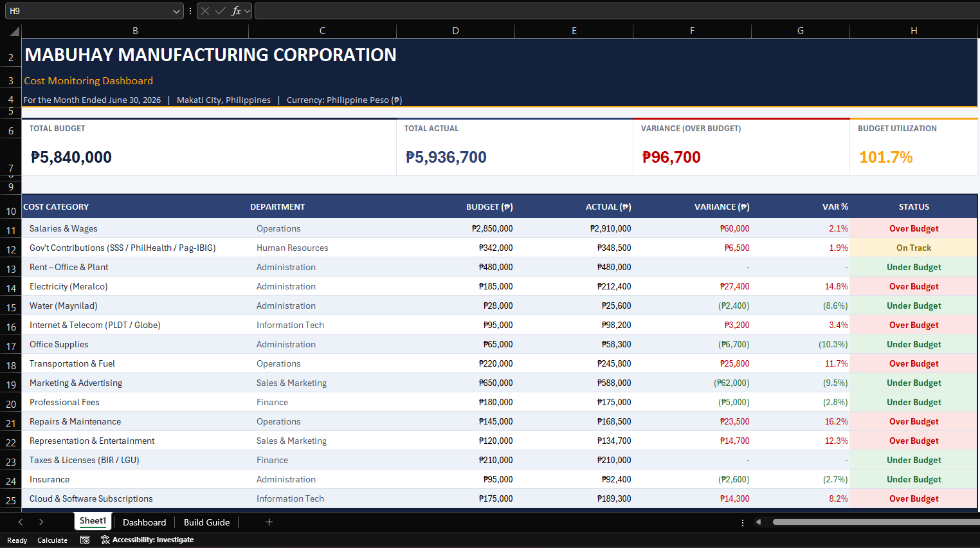Click the COST CATEGORY header cell

135,206
